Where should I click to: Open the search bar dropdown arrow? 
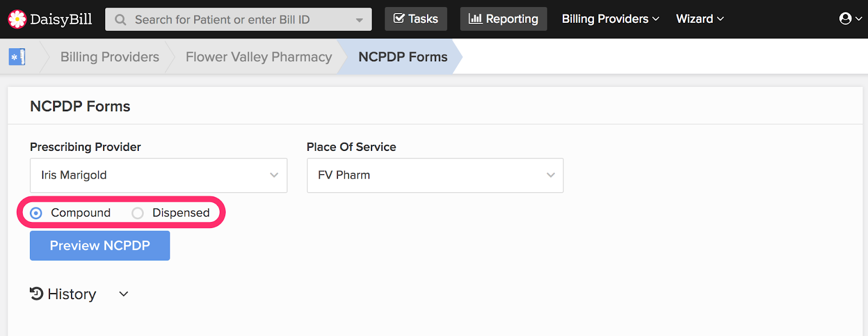tap(359, 20)
